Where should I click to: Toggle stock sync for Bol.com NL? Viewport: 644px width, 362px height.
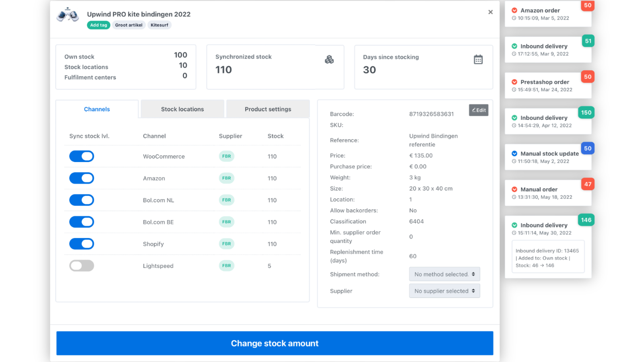tap(82, 200)
